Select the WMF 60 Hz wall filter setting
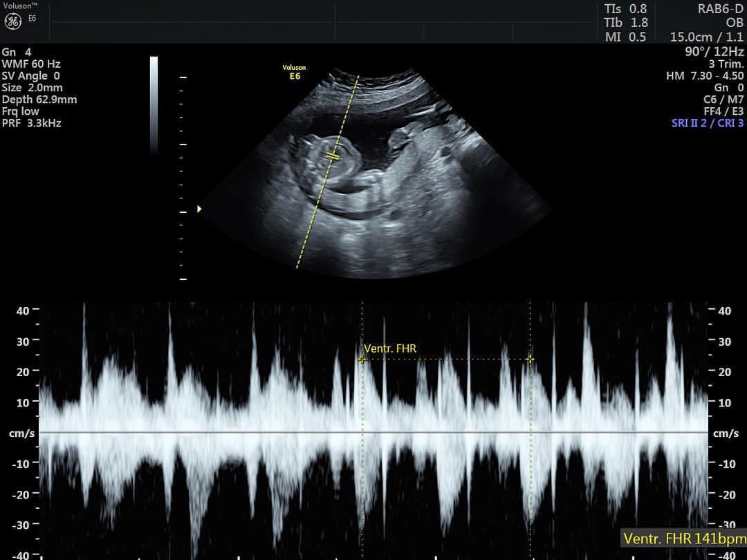 tap(31, 64)
